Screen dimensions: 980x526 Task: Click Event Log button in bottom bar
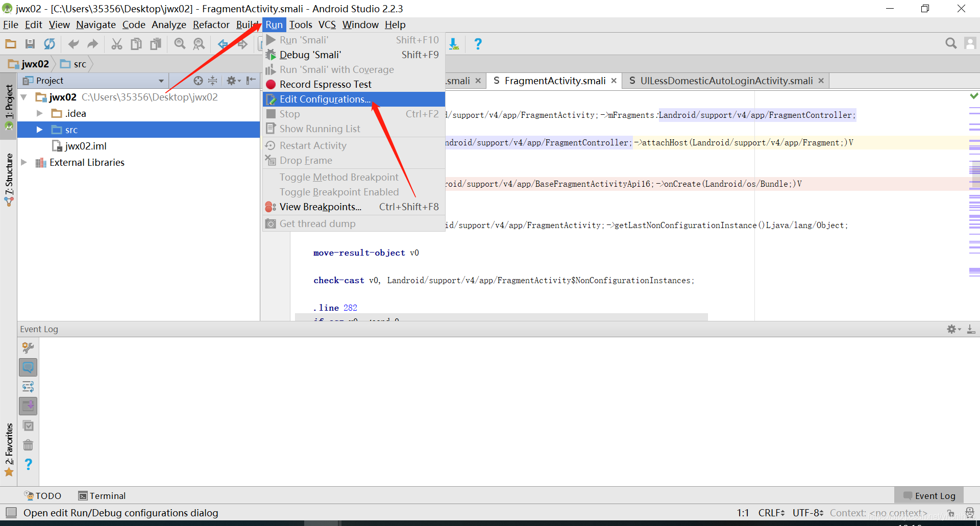[x=929, y=496]
